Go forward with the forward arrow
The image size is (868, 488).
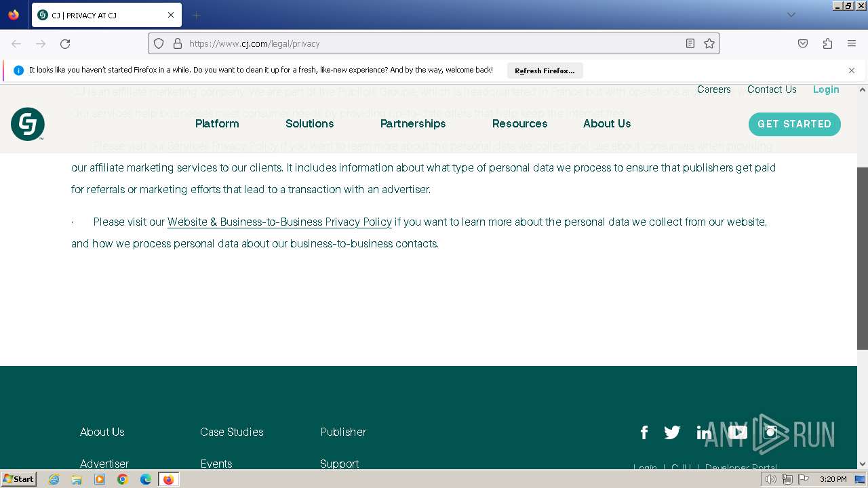[41, 43]
